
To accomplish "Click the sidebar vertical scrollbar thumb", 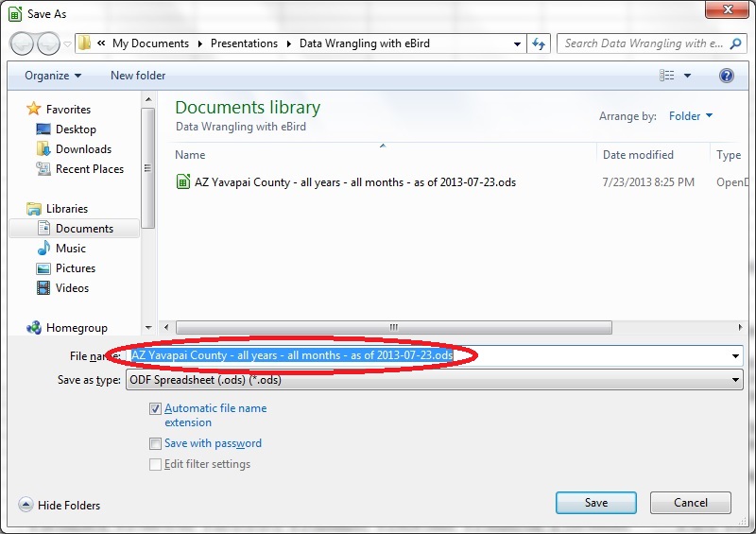I will tap(148, 168).
